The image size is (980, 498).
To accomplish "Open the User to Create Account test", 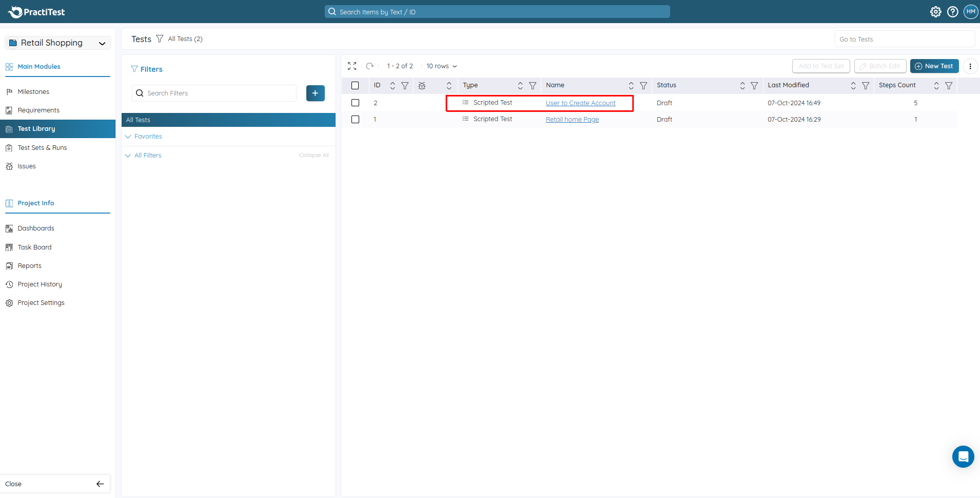I will tap(580, 103).
